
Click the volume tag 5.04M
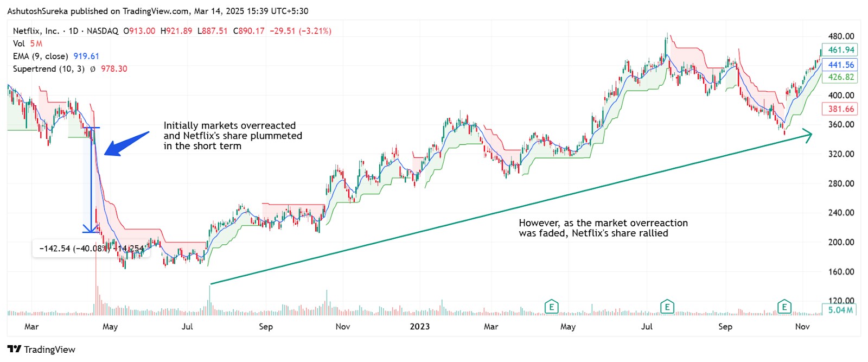(840, 310)
